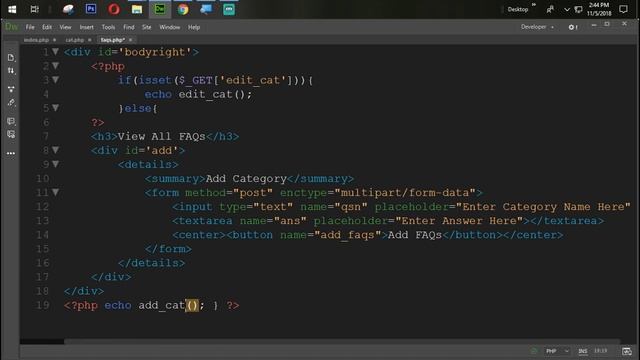Open Task View in the taskbar

[35, 9]
